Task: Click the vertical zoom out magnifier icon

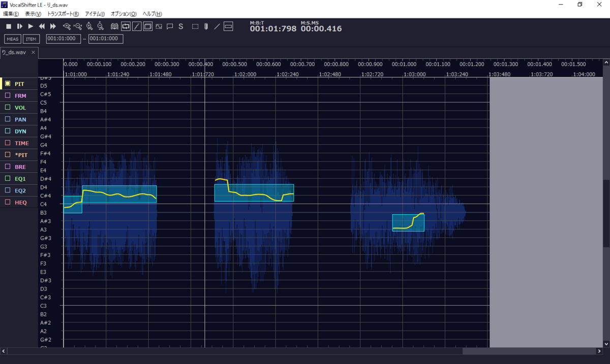Action: [100, 26]
